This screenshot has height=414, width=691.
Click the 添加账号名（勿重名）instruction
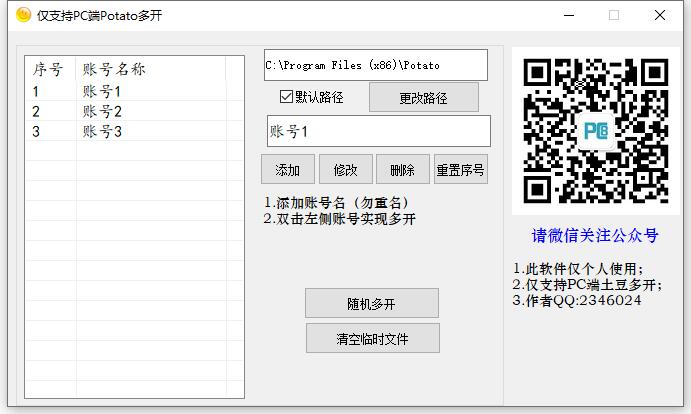(338, 203)
